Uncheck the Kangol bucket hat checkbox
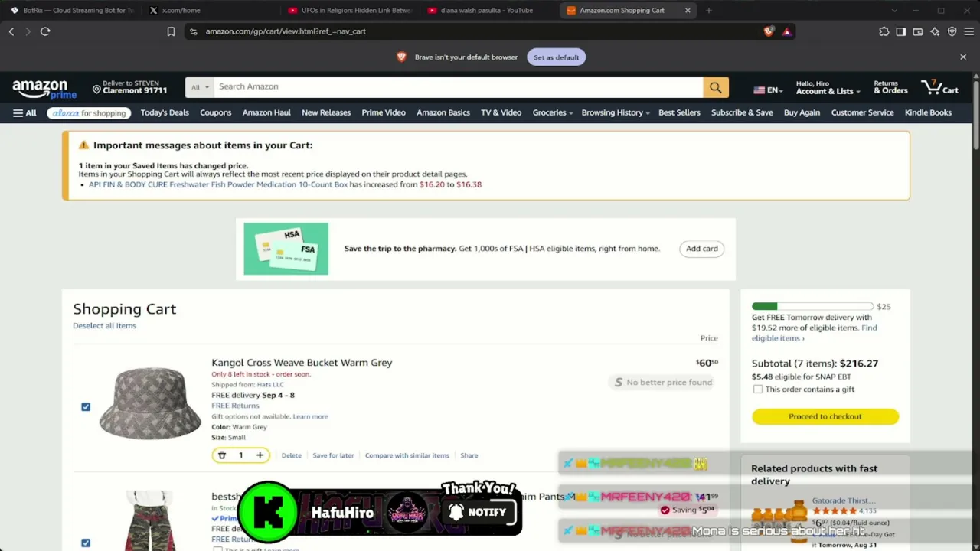This screenshot has height=551, width=980. pyautogui.click(x=86, y=407)
